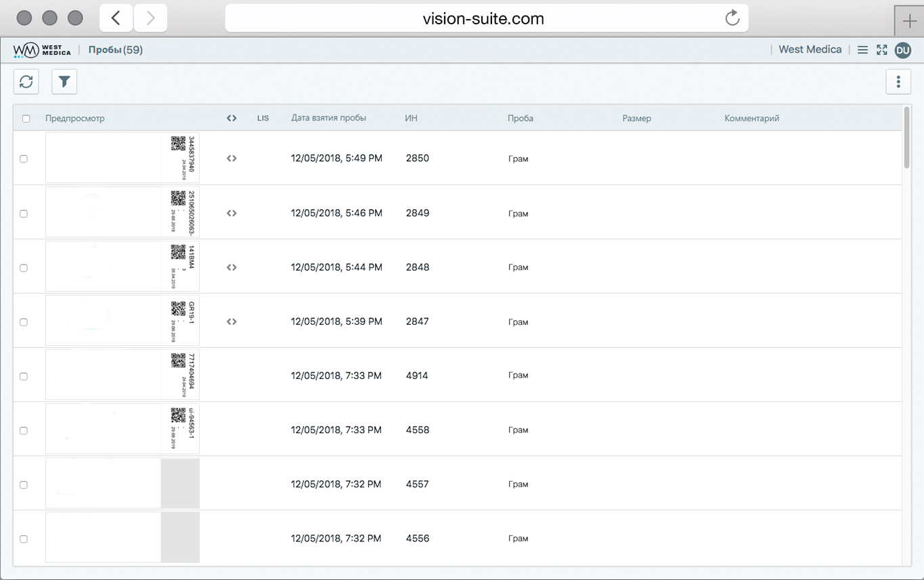The image size is (924, 580).
Task: Click the code icon for sample 2847
Action: pos(232,321)
